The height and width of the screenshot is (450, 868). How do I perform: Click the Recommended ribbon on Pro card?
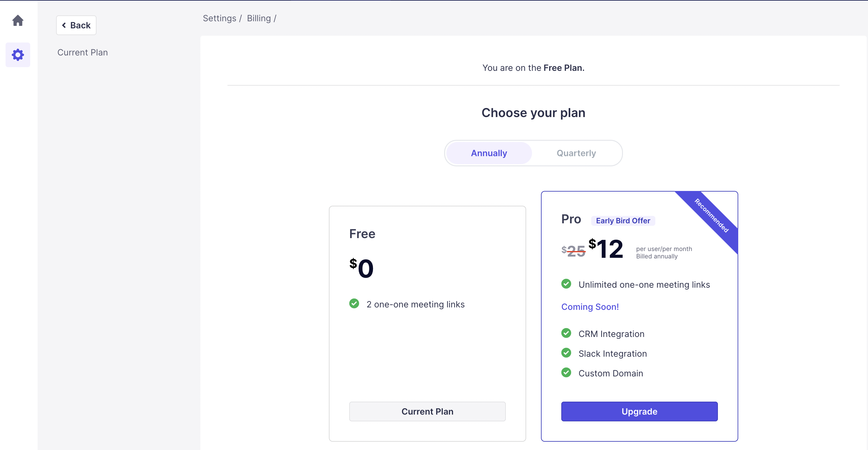[712, 216]
